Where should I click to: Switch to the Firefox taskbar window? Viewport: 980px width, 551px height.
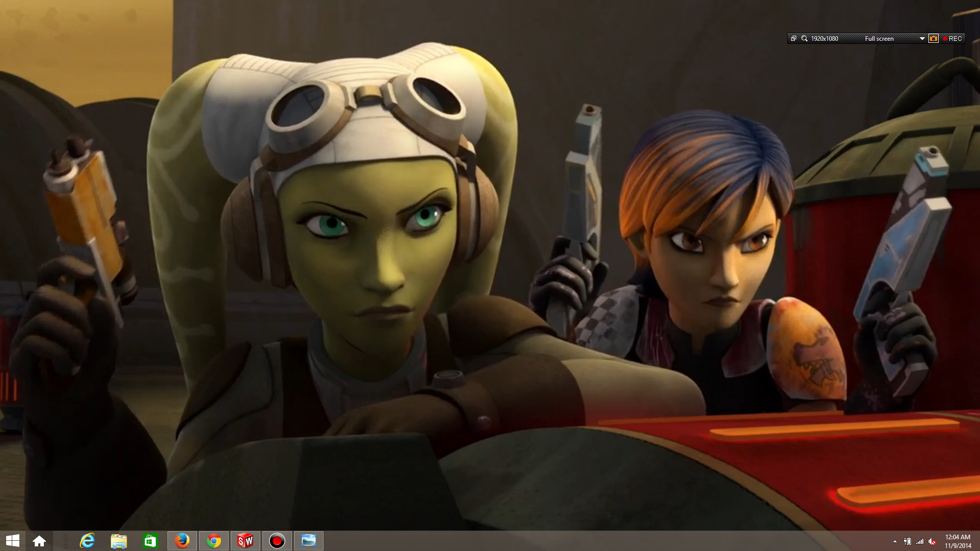[x=182, y=541]
